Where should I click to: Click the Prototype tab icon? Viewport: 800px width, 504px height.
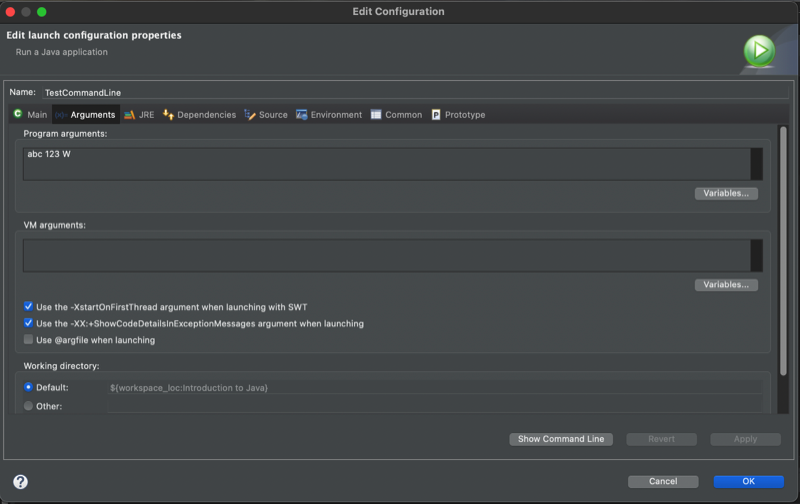point(436,115)
